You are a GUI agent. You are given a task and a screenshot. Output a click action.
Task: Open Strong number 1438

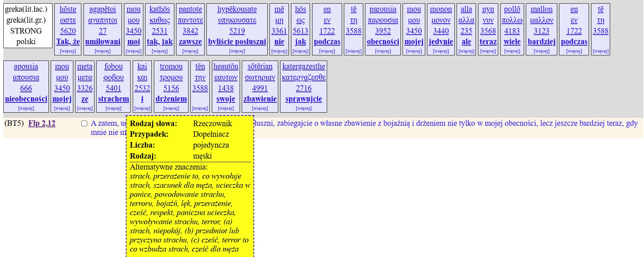point(226,88)
